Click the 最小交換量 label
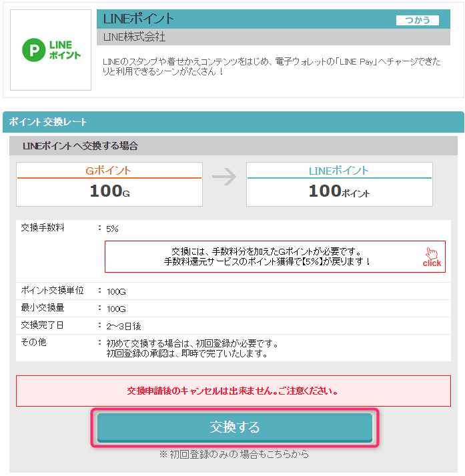Viewport: 465px width, 476px height. click(43, 308)
